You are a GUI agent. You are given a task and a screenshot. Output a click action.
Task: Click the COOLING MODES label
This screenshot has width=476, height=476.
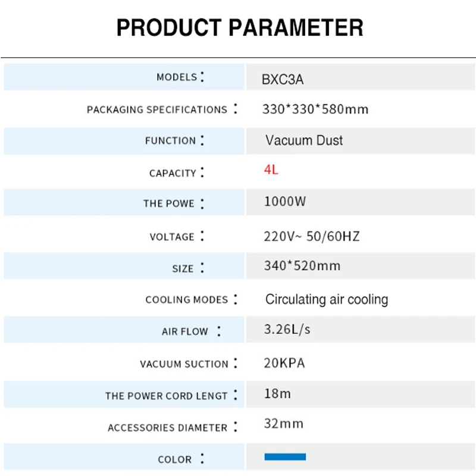pyautogui.click(x=187, y=300)
